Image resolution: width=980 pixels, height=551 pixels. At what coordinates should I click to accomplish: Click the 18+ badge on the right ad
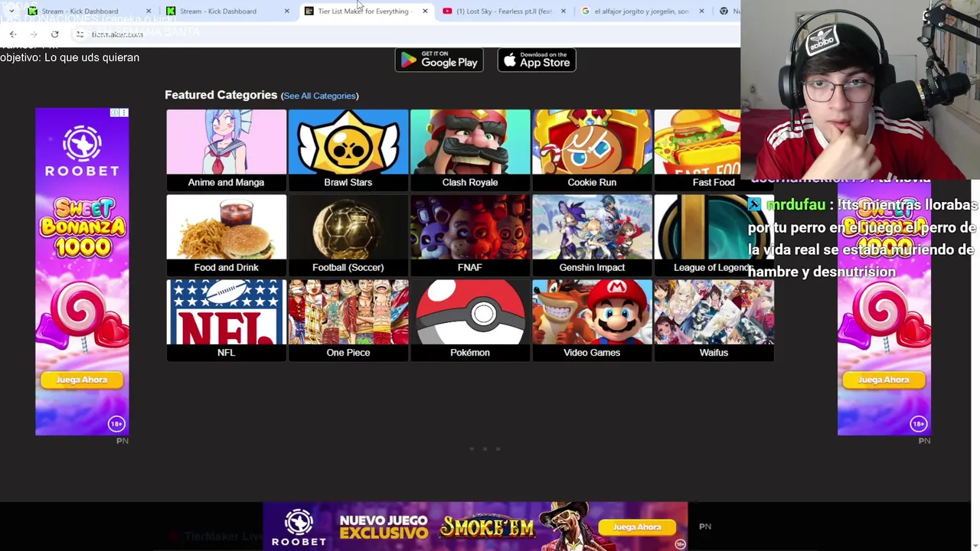[918, 423]
